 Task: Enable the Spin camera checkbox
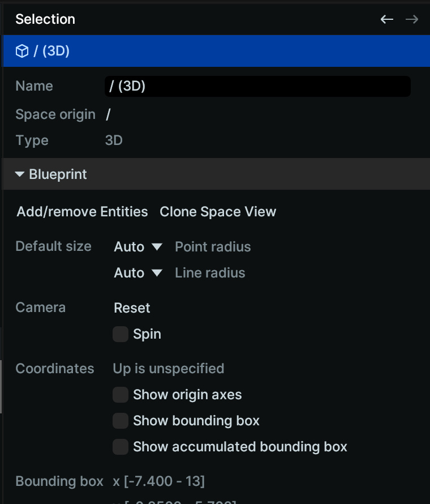pos(121,334)
